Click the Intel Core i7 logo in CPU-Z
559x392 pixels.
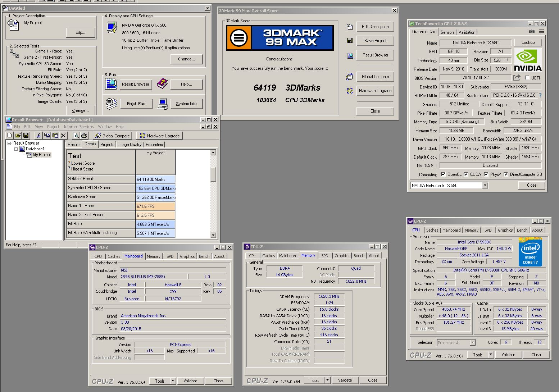click(531, 252)
